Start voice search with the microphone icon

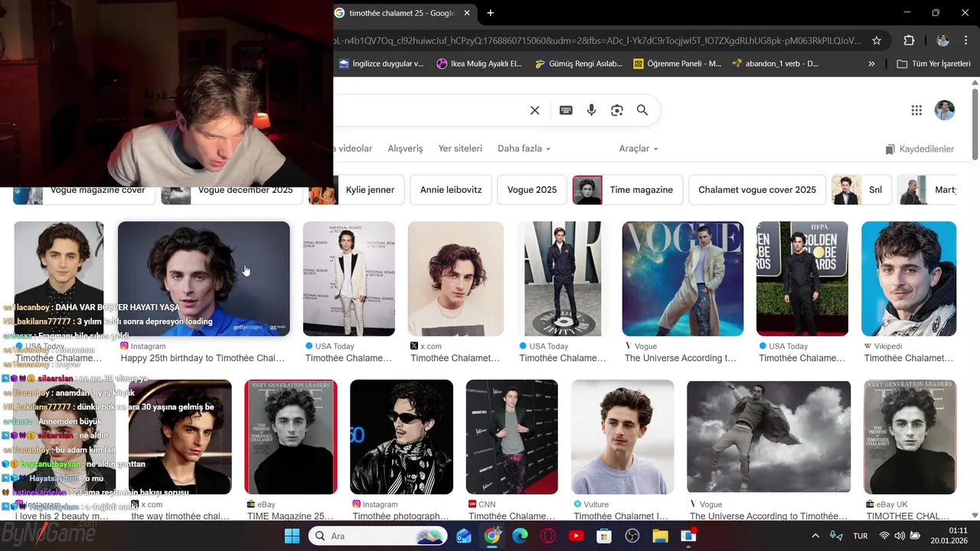591,110
